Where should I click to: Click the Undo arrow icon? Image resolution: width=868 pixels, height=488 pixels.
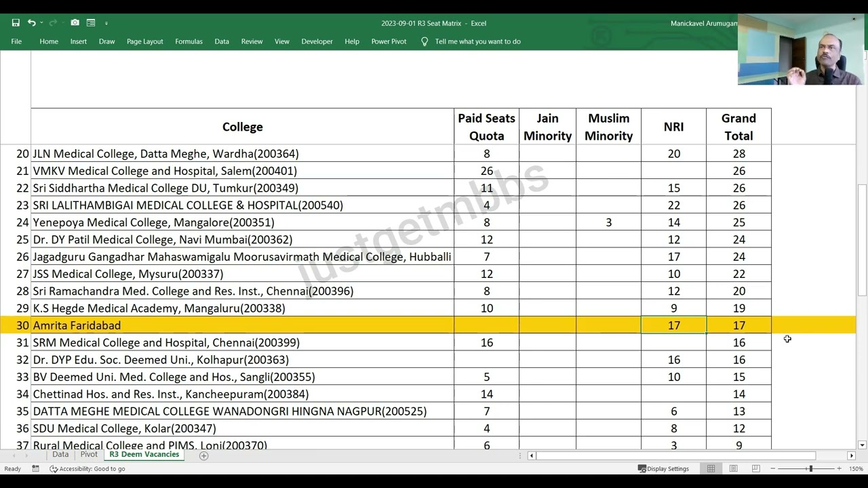pyautogui.click(x=31, y=23)
